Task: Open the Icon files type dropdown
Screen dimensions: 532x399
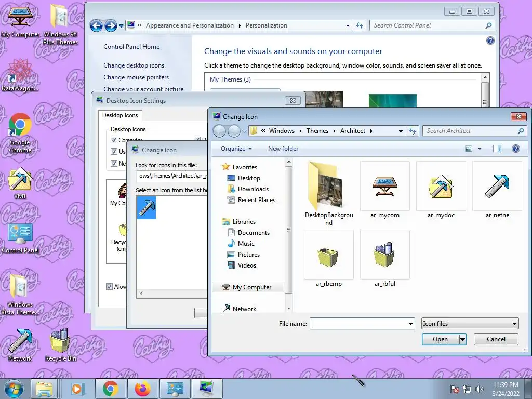Action: tap(470, 324)
